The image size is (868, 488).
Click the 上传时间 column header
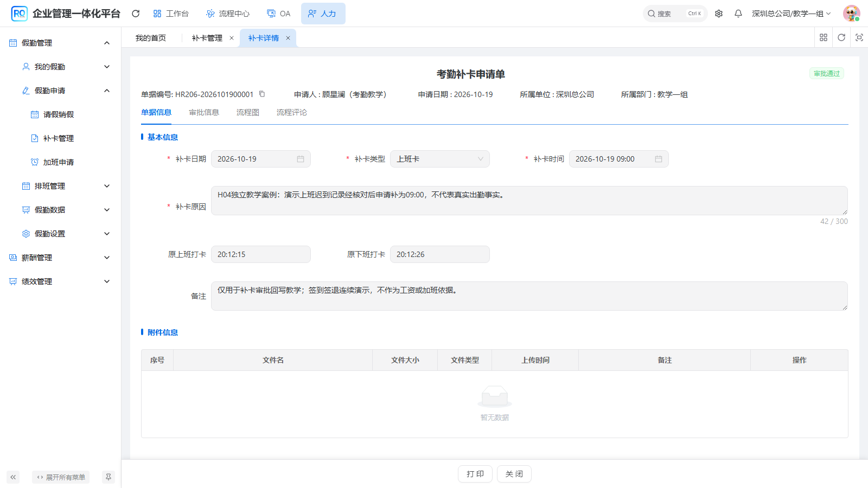535,360
